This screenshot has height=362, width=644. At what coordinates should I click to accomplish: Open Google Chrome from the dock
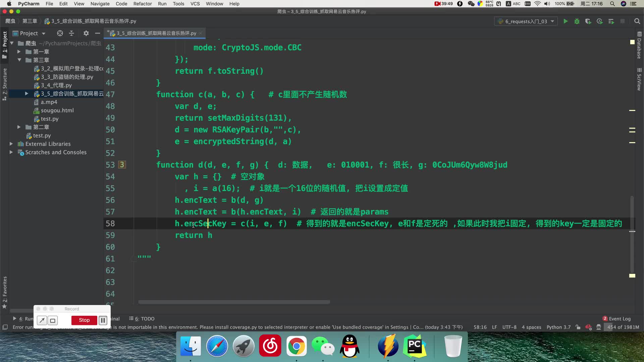pos(297,346)
